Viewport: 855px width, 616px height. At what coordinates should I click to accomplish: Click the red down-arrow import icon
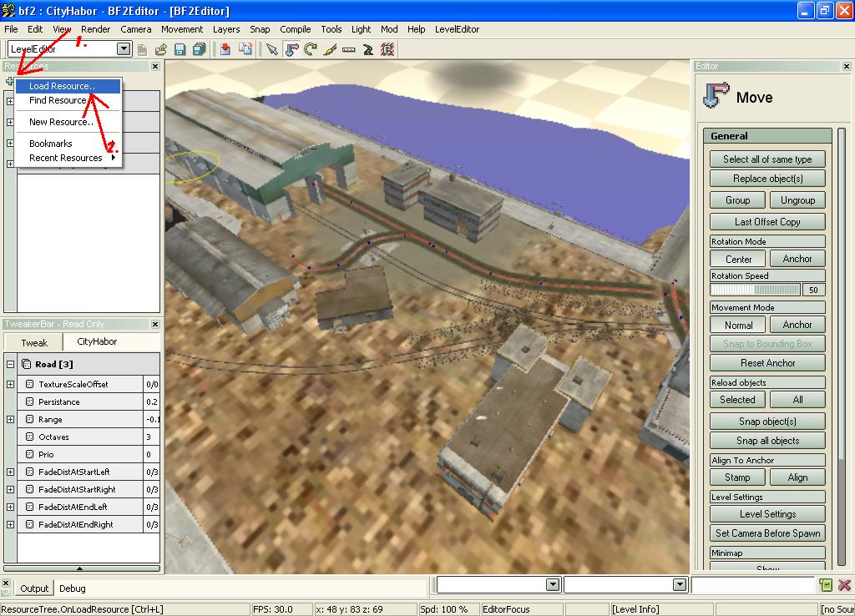[x=225, y=49]
